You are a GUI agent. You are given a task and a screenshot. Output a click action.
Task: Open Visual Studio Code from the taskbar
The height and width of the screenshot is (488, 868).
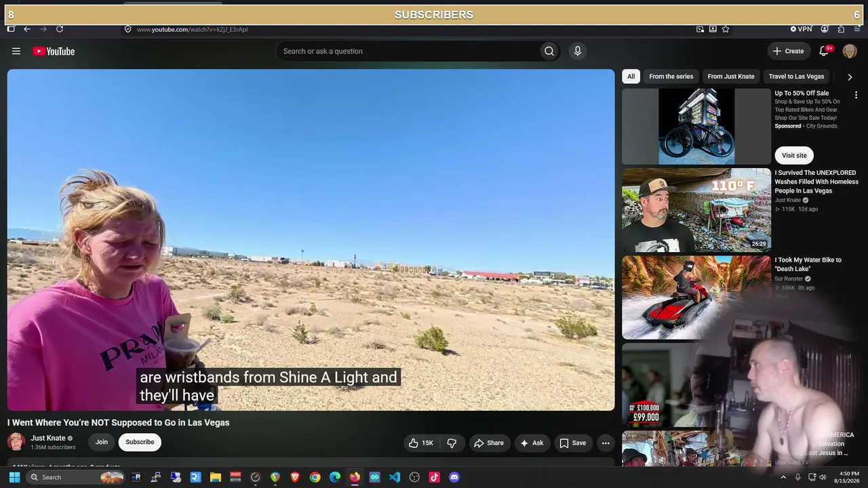point(395,477)
